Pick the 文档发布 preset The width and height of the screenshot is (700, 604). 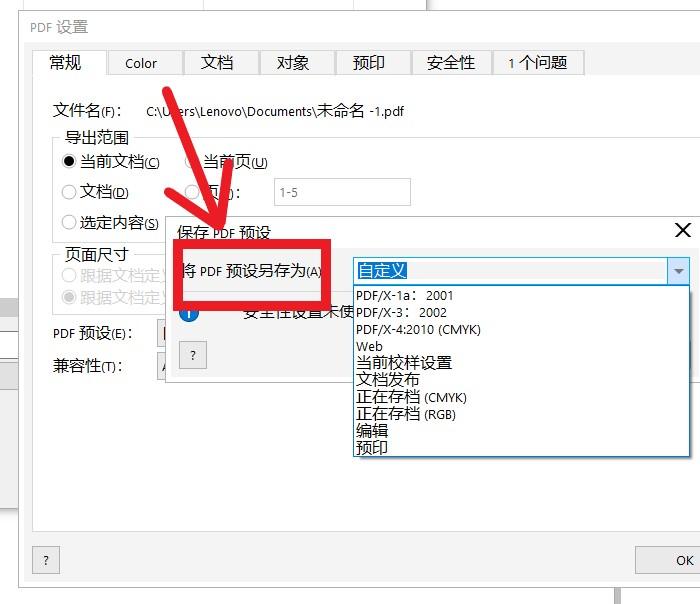coord(521,380)
